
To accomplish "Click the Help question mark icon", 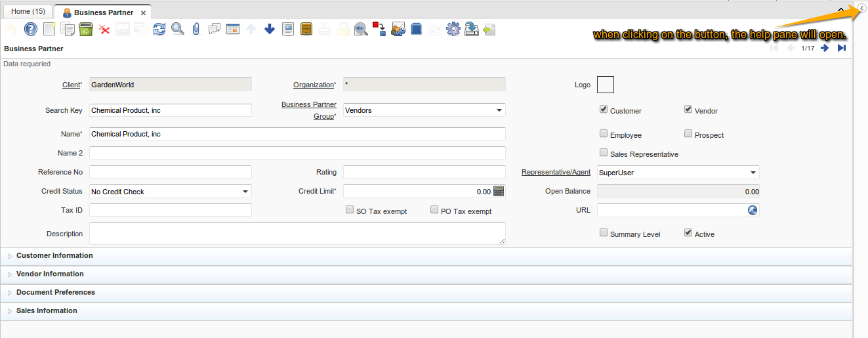I will click(x=30, y=29).
